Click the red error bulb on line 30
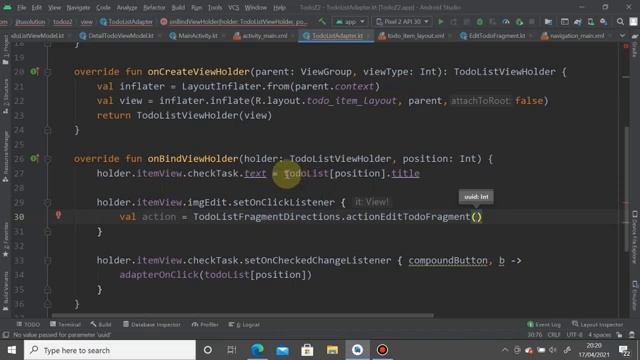The height and width of the screenshot is (360, 640). [x=58, y=215]
